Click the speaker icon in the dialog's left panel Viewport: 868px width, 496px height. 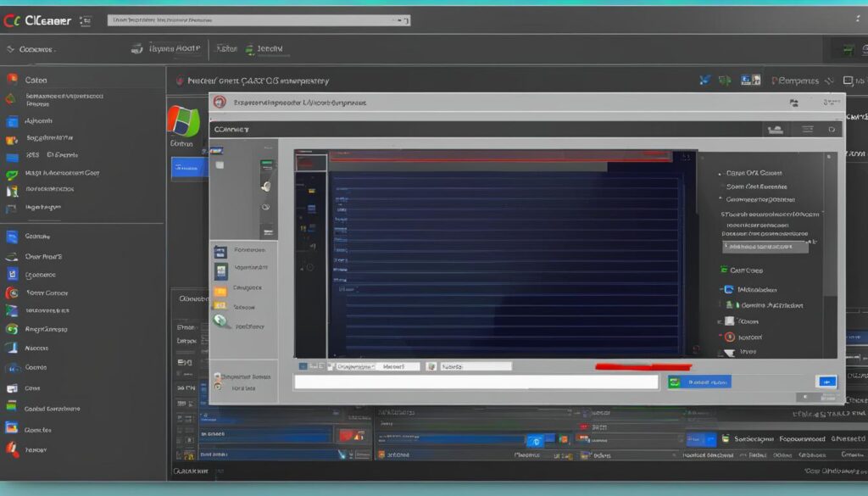click(x=266, y=187)
